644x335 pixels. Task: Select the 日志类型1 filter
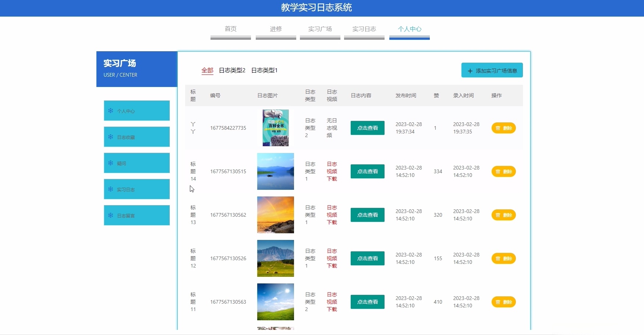[x=264, y=70]
